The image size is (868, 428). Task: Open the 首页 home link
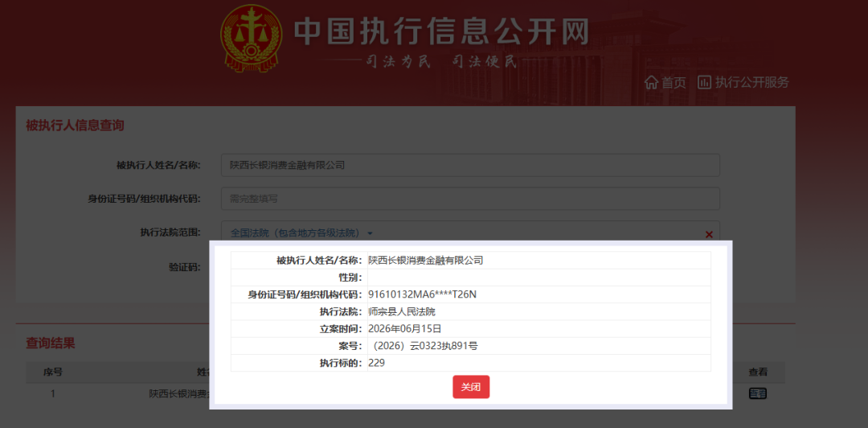pyautogui.click(x=674, y=83)
